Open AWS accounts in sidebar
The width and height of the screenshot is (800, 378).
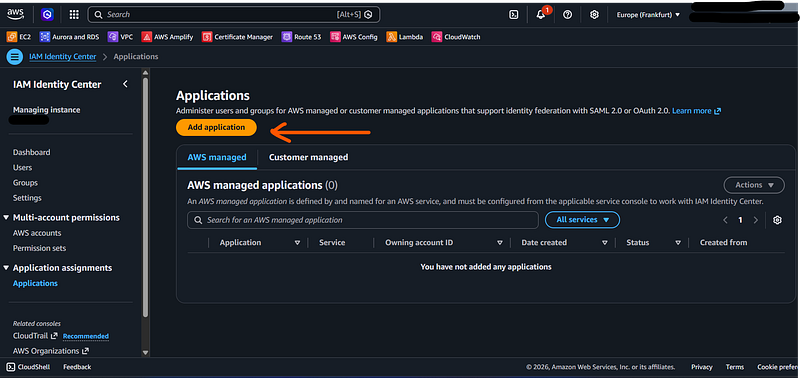[x=37, y=233]
